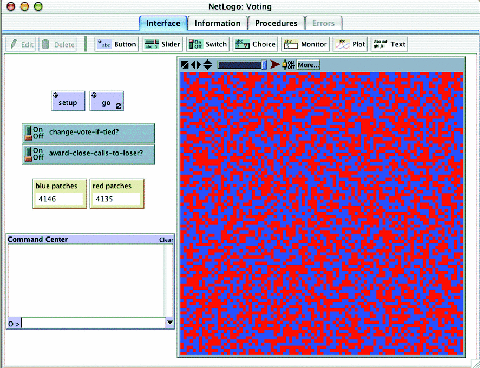Screen dimensions: 480x368
Task: Click the vertical up-down arrows control
Action: [208, 64]
